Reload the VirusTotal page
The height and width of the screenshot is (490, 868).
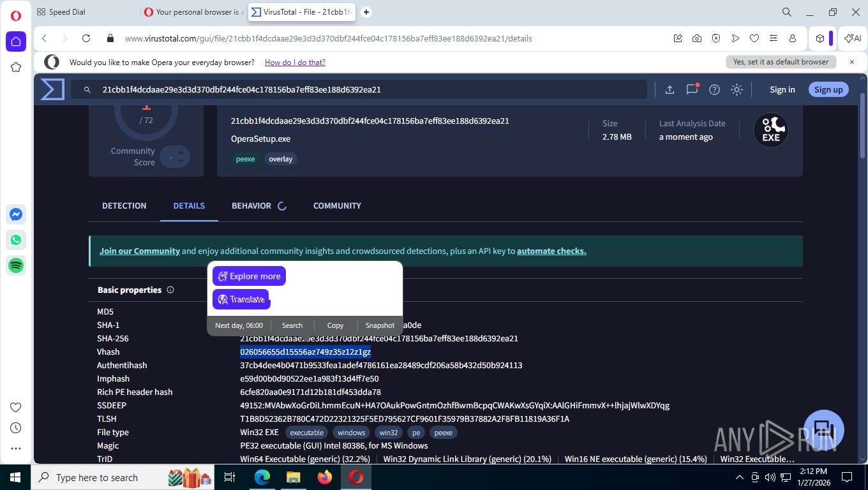86,38
